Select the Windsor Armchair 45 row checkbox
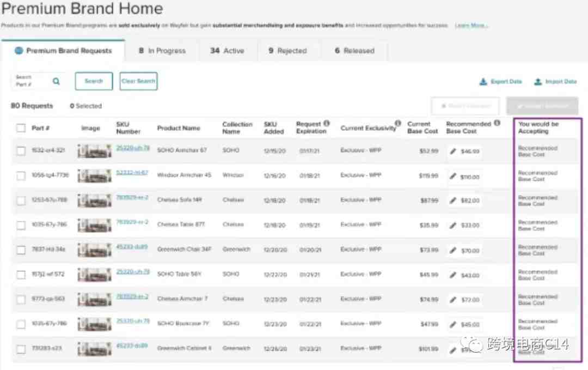The height and width of the screenshot is (370, 588). pos(21,175)
